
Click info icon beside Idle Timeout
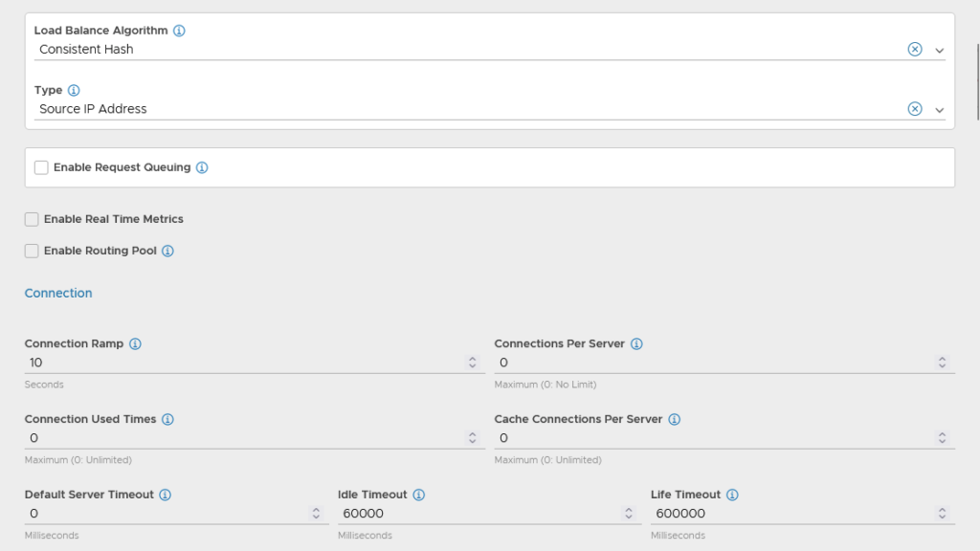(419, 496)
